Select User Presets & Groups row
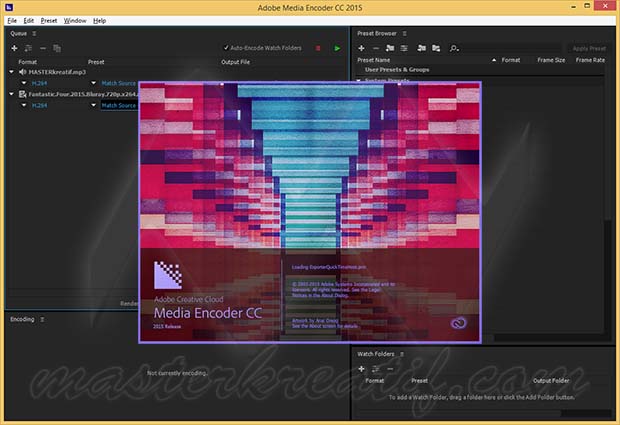This screenshot has height=425, width=620. point(480,70)
